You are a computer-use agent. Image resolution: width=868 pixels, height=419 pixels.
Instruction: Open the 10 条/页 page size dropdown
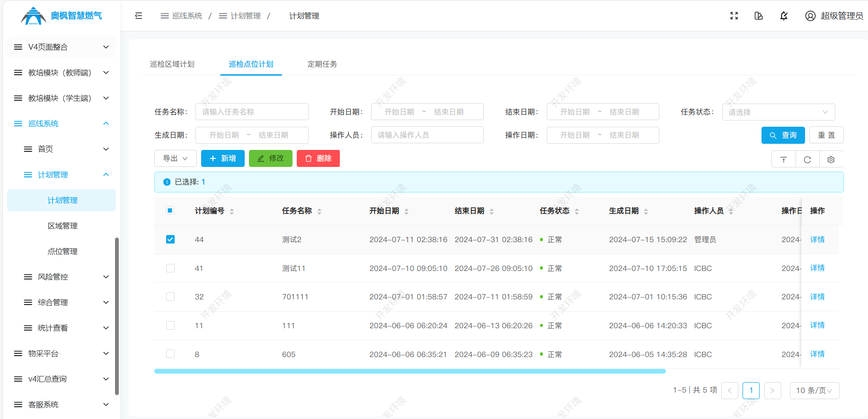tap(815, 391)
